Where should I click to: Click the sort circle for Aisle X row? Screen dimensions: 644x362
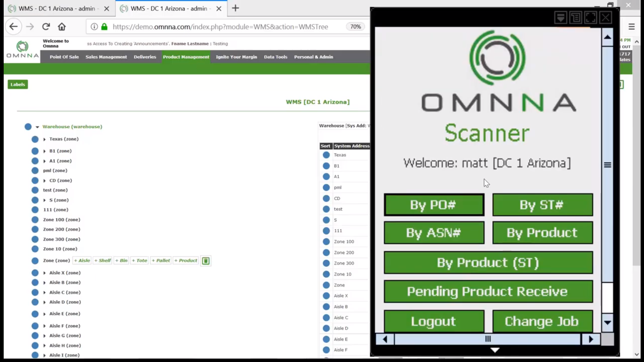pyautogui.click(x=326, y=296)
